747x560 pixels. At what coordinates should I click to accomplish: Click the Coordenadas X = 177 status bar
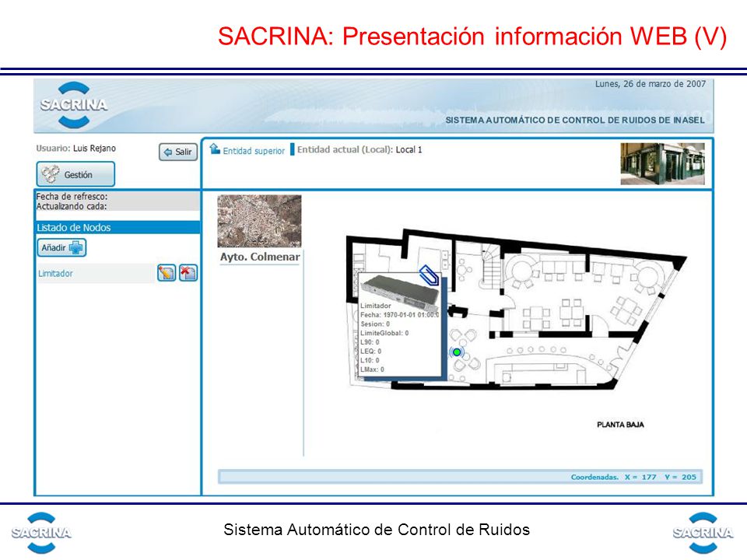460,477
